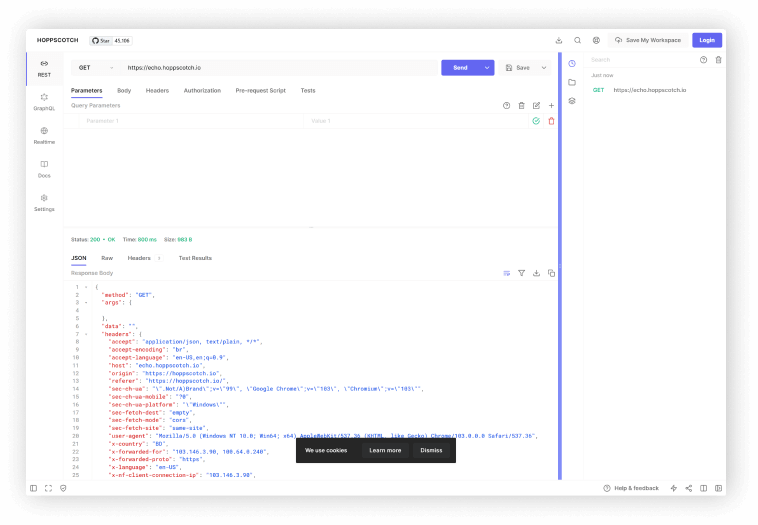Delete Parameter 1 with red trash icon
This screenshot has height=525, width=758.
click(551, 121)
